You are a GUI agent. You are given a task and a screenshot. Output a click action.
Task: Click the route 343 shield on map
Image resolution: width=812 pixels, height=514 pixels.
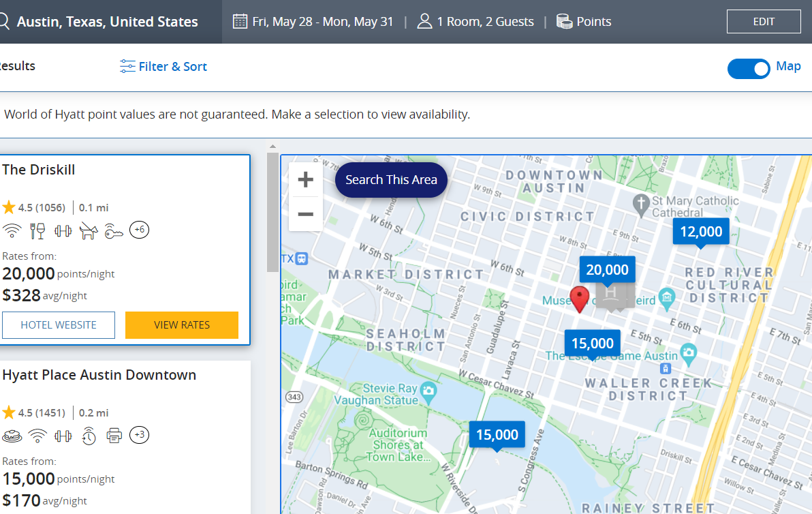coord(294,397)
